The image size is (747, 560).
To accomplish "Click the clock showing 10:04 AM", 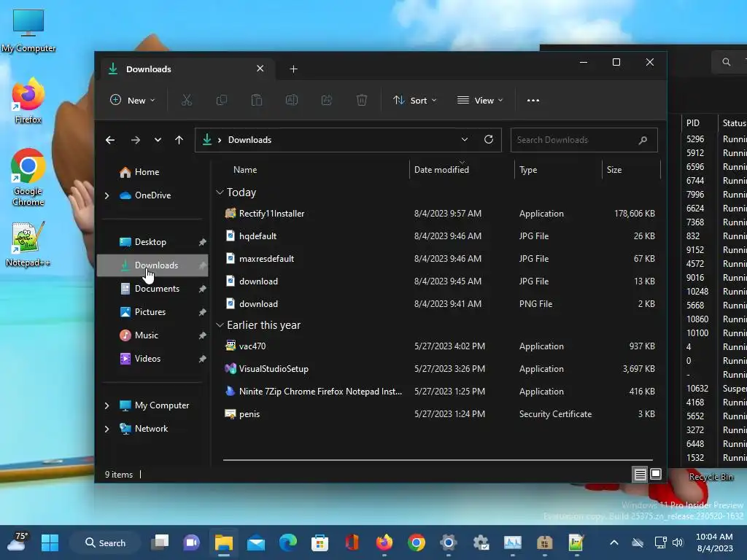I will pos(714,537).
